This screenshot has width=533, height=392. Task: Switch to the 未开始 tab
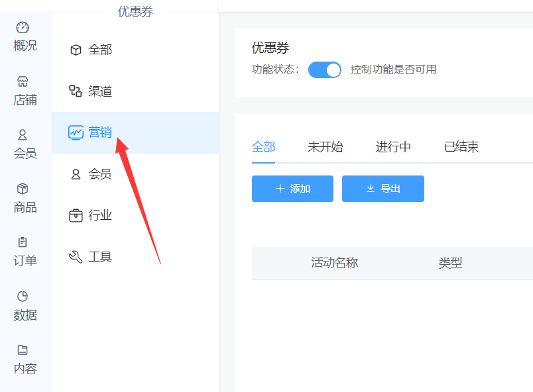tap(325, 147)
